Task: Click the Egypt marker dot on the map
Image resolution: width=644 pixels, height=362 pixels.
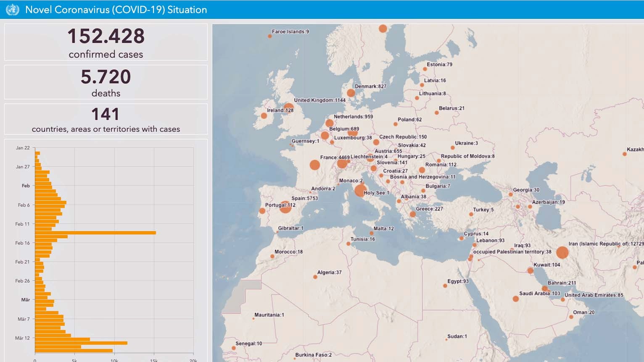Action: coord(445,286)
